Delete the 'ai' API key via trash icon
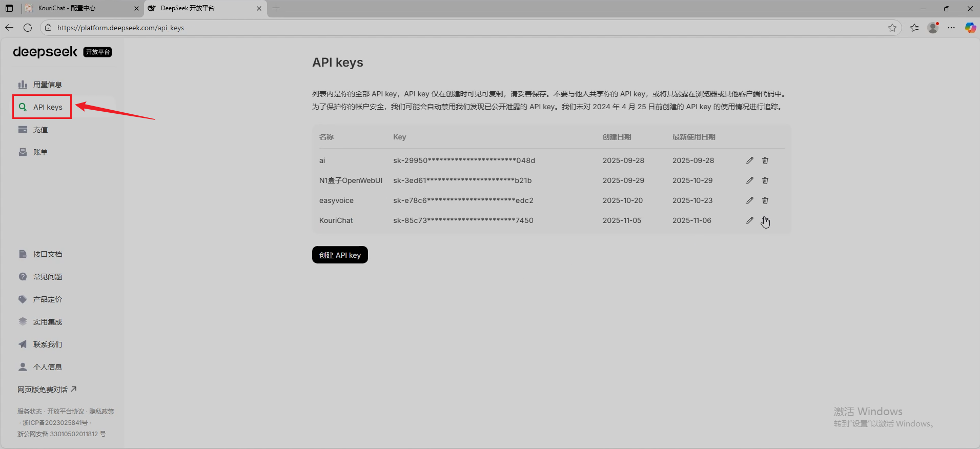 pyautogui.click(x=765, y=160)
